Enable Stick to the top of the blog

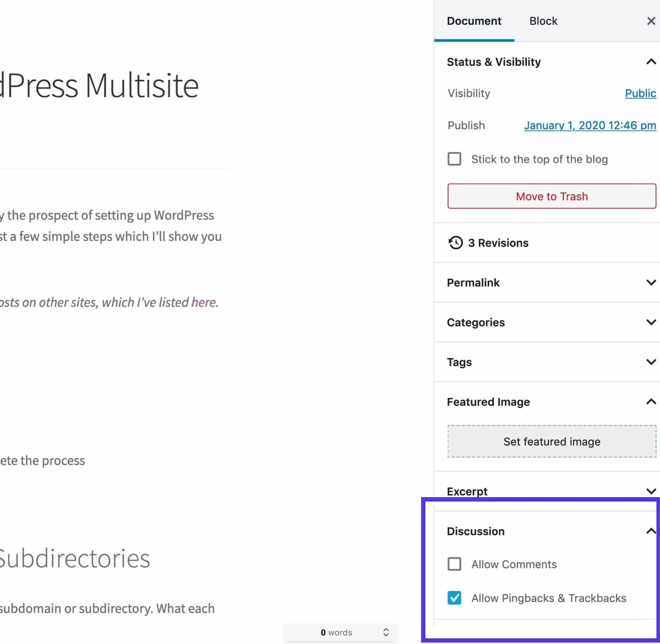(454, 159)
